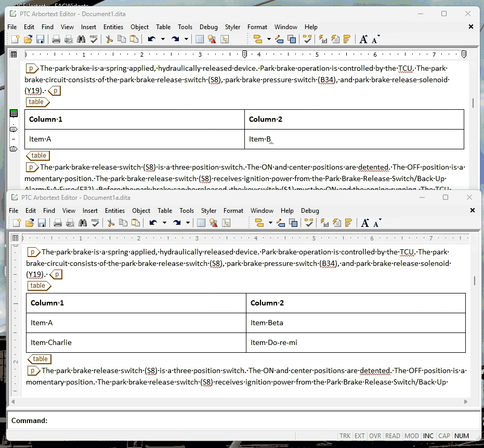Screen dimensions: 484x448
Task: Click scroll right arrow in Document1a.dita
Action: (466, 402)
